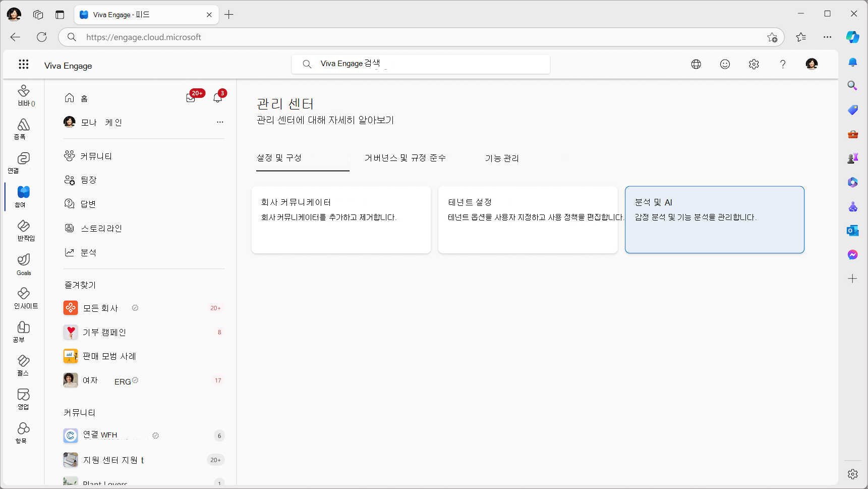Go back using browser back arrow
The height and width of the screenshot is (489, 868).
click(15, 37)
